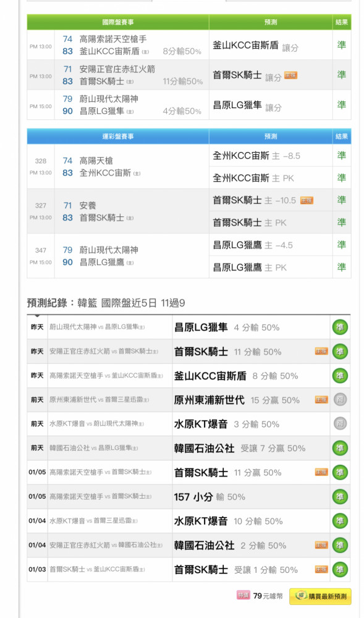
Task: Open 昨天 安陽正官庄赤紅火箭 vs 首爾SK騎士 record link
Action: [x=104, y=351]
